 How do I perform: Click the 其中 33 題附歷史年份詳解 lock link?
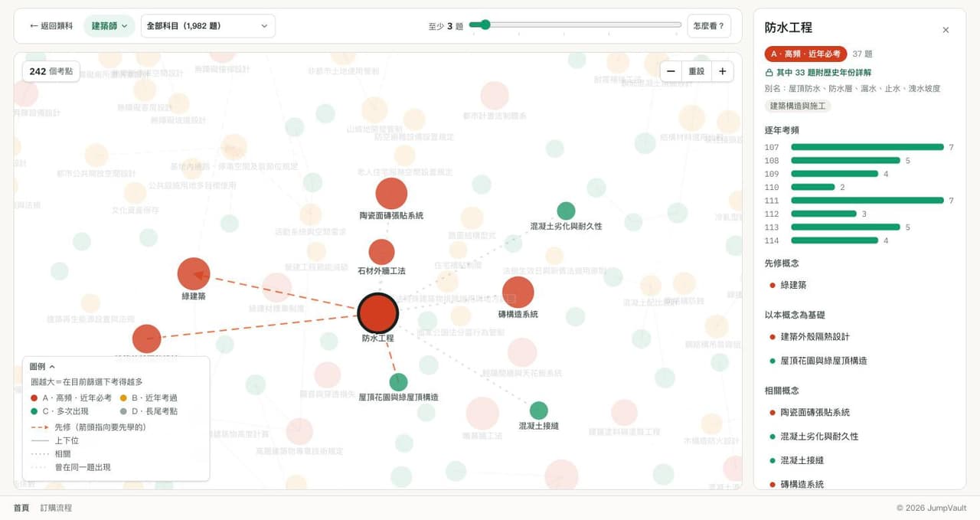click(x=818, y=73)
